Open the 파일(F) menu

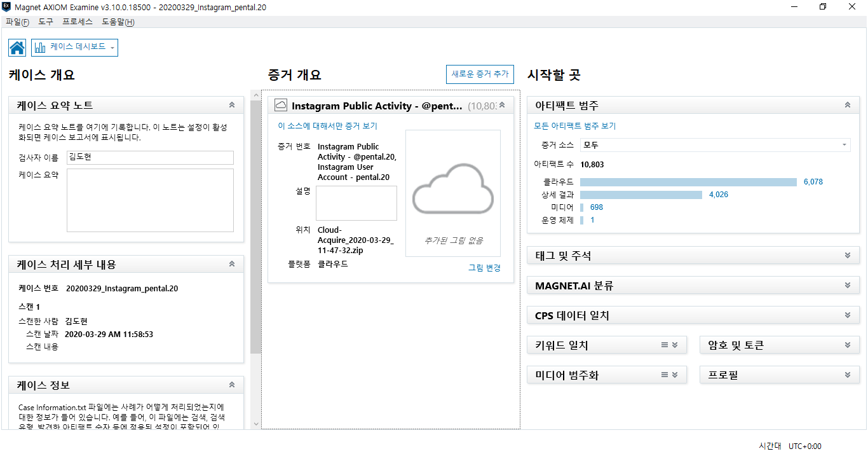(17, 22)
